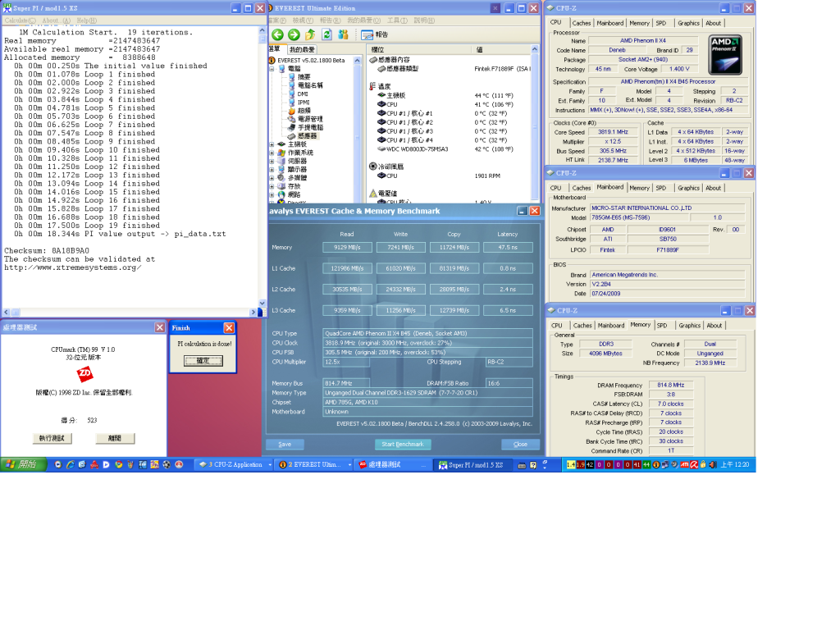Click Close button in benchmark window
The width and height of the screenshot is (840, 630).
(x=520, y=444)
